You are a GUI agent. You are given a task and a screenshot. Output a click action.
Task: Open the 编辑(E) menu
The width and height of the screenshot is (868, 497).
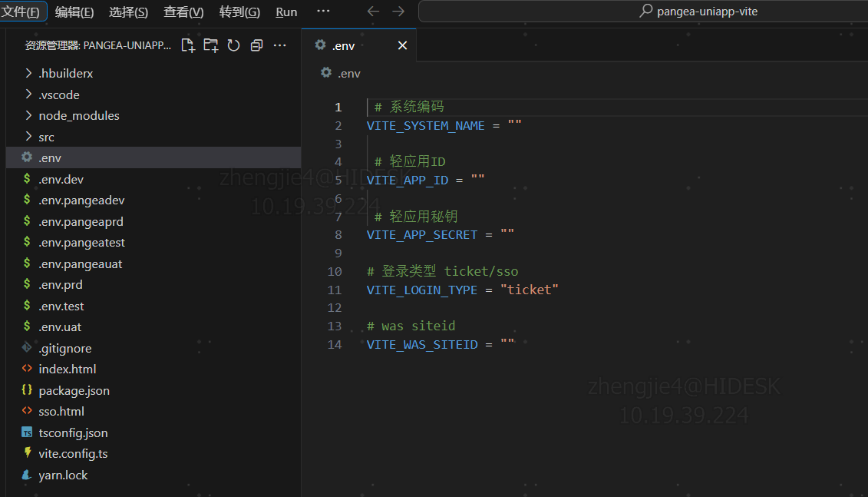74,12
